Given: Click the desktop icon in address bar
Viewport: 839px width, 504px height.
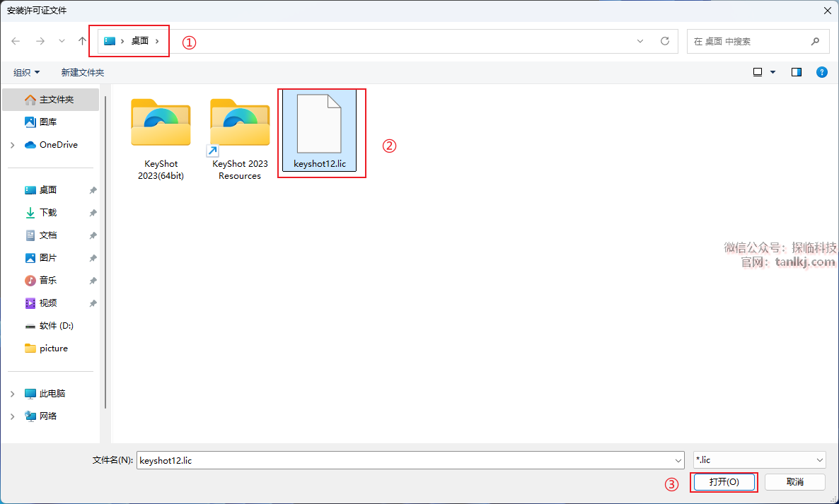Looking at the screenshot, I should (x=110, y=41).
